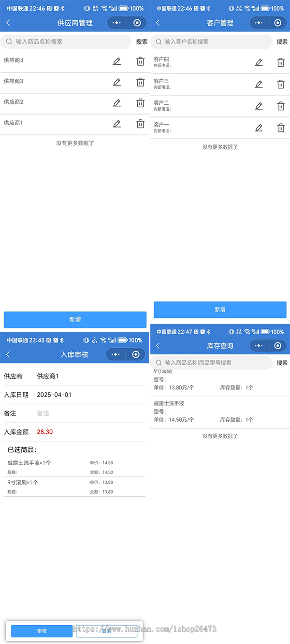Open mini-program menu dots on 库存查询
The width and height of the screenshot is (290, 644).
(260, 345)
